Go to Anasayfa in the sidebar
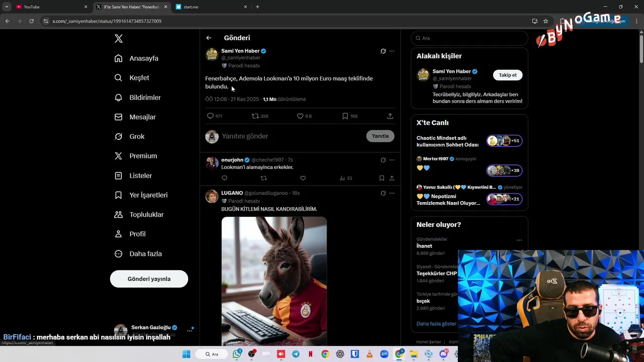The height and width of the screenshot is (362, 644). tap(136, 58)
